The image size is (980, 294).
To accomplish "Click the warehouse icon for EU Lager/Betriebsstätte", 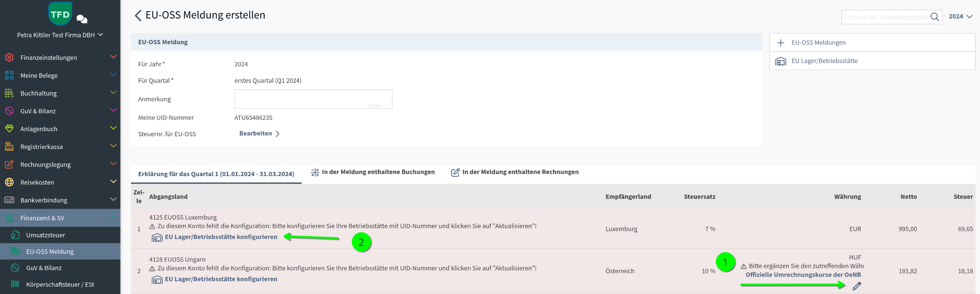I will (x=780, y=61).
